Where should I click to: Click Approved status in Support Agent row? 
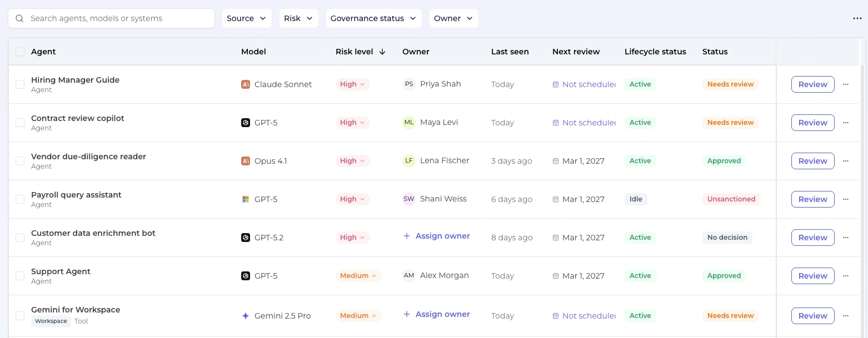coord(724,276)
